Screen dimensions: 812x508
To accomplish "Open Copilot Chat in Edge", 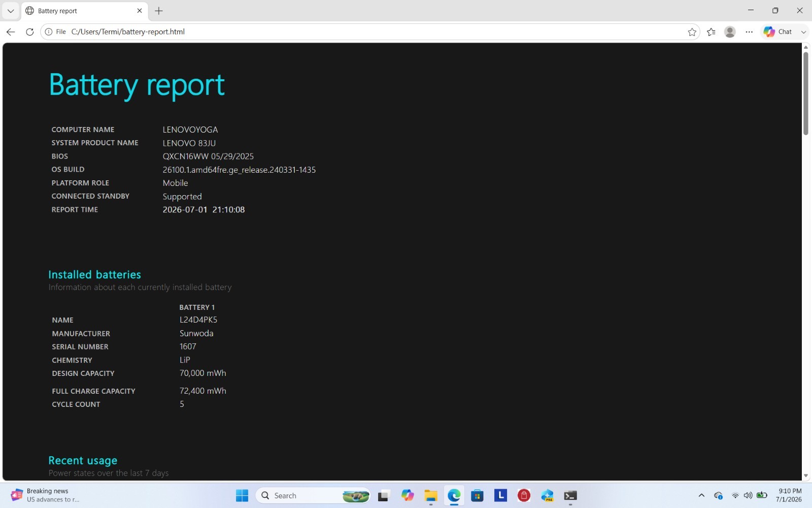I will [x=779, y=31].
